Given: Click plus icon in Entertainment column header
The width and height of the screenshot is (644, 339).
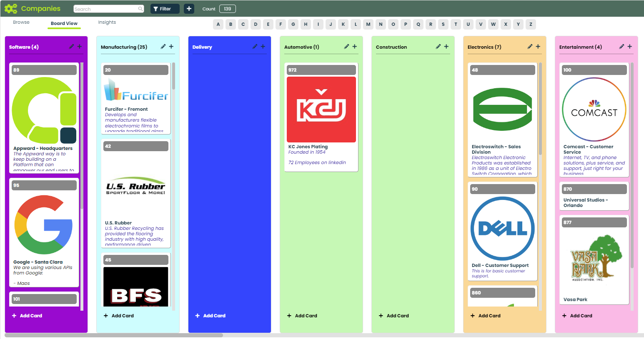Looking at the screenshot, I should click(630, 47).
